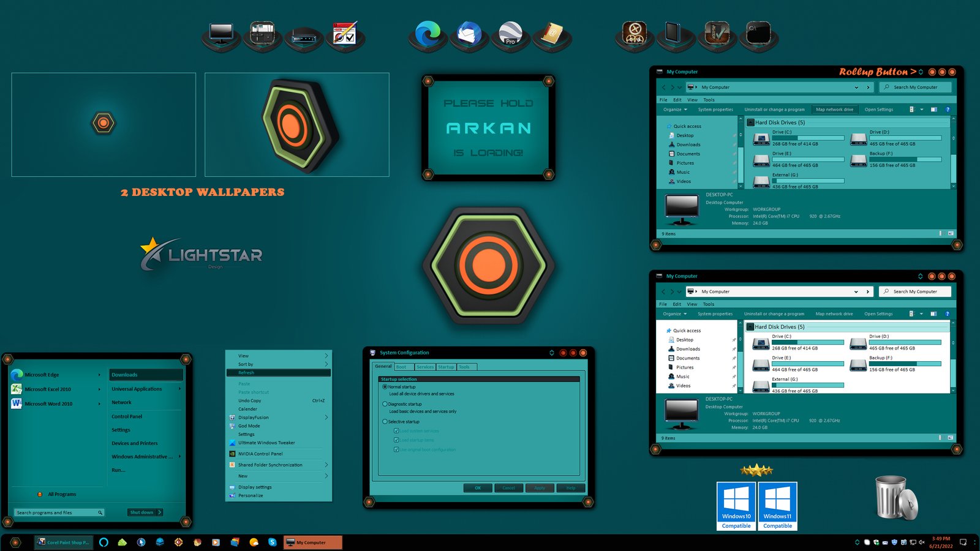This screenshot has width=980, height=551.
Task: Open the checklist calendar dock icon
Action: [345, 33]
